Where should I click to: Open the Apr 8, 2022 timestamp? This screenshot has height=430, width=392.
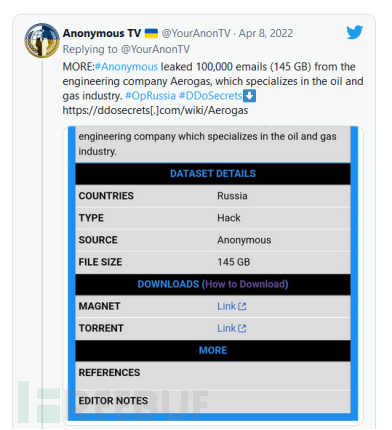tap(266, 33)
